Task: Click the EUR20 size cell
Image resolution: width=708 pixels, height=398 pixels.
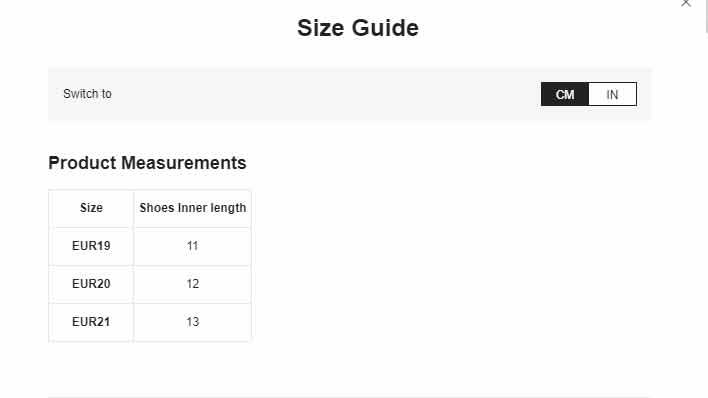Action: [x=91, y=284]
